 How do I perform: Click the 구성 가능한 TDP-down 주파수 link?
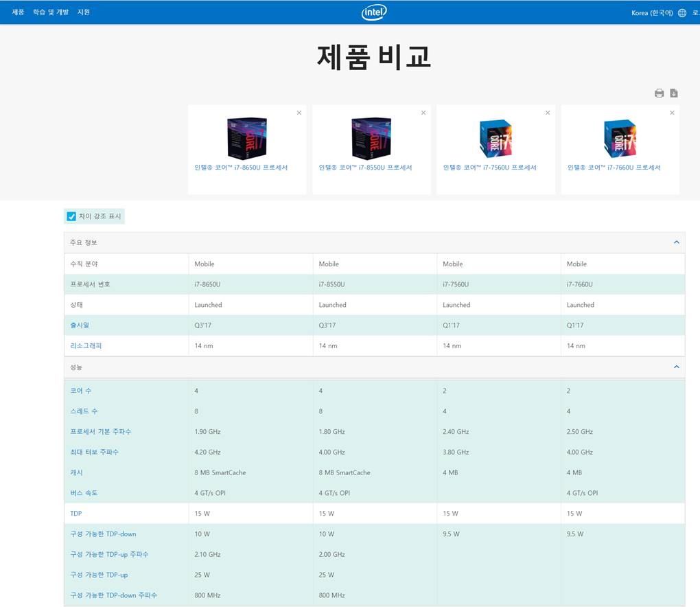tap(113, 595)
